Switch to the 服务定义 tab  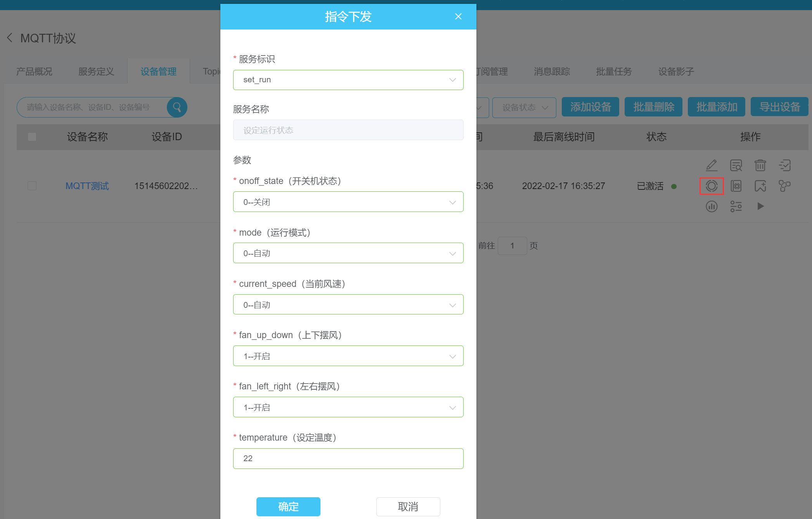[96, 71]
